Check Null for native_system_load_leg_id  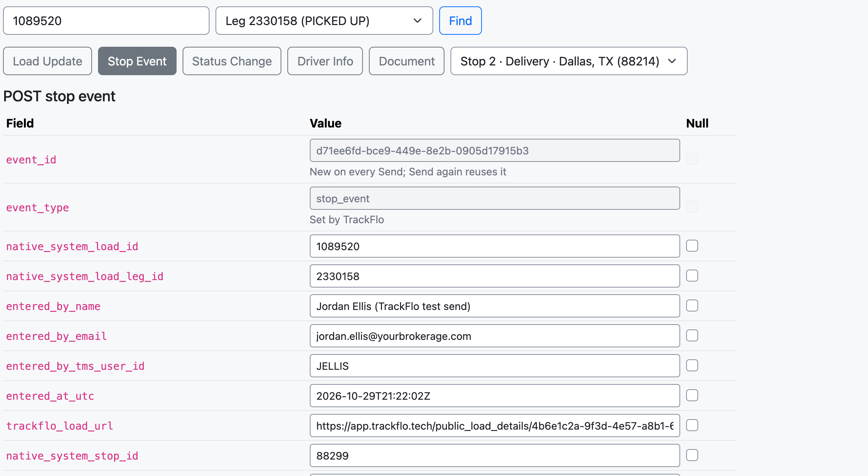point(692,276)
